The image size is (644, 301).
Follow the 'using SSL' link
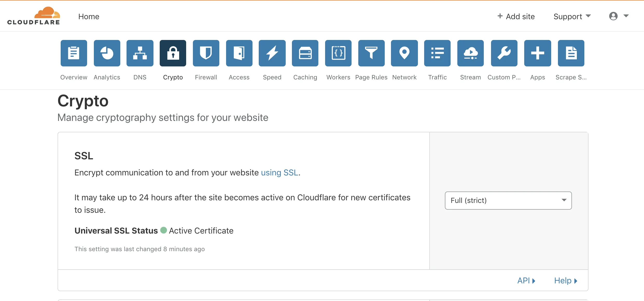[279, 173]
